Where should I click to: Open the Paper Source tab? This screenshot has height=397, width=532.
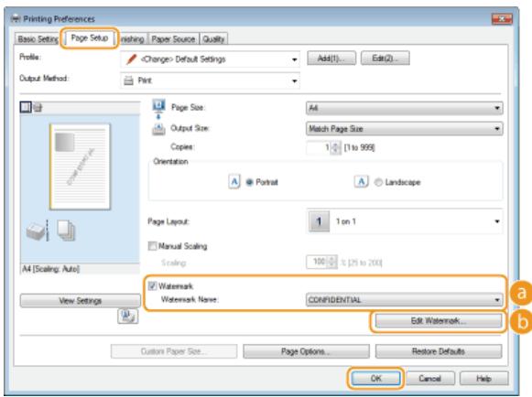[x=173, y=39]
